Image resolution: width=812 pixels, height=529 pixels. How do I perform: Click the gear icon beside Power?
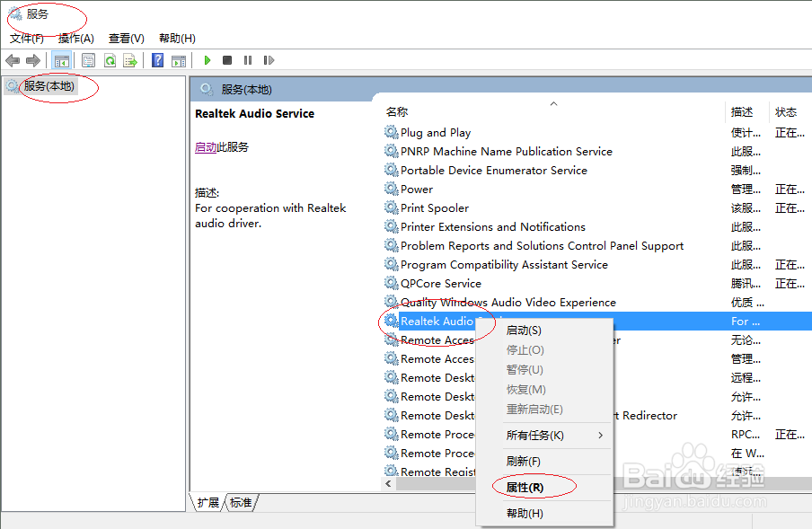(x=391, y=189)
